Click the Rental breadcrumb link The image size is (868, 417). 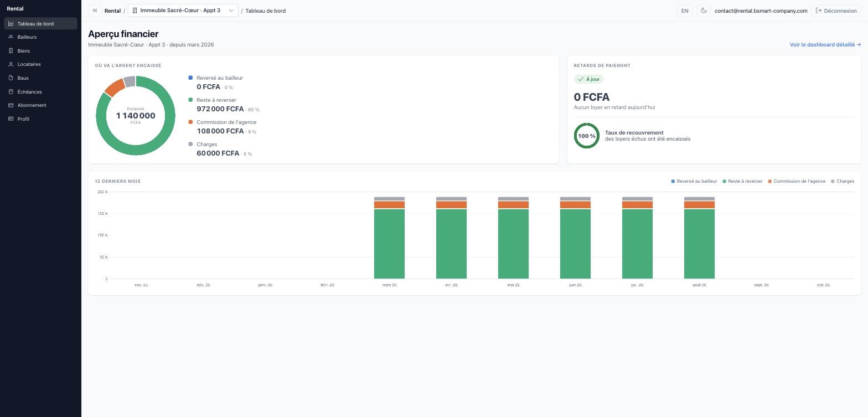[x=112, y=11]
